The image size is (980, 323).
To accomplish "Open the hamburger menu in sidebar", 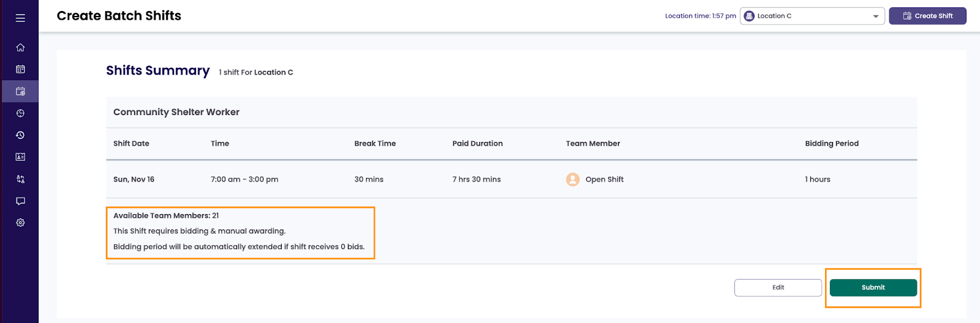I will coord(20,18).
